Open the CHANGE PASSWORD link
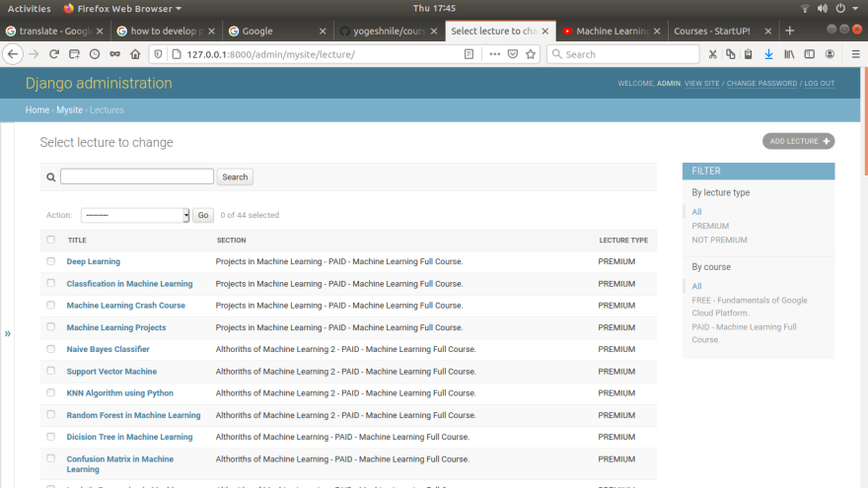 (761, 84)
